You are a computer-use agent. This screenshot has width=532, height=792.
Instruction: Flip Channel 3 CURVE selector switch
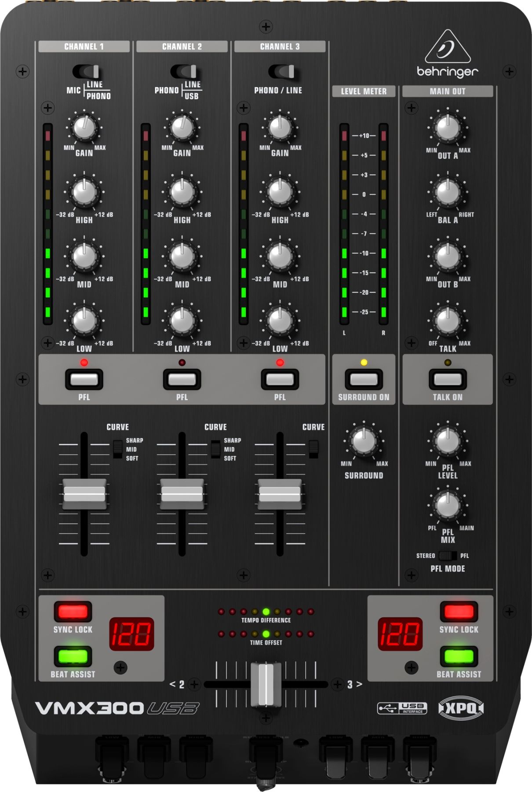point(313,449)
